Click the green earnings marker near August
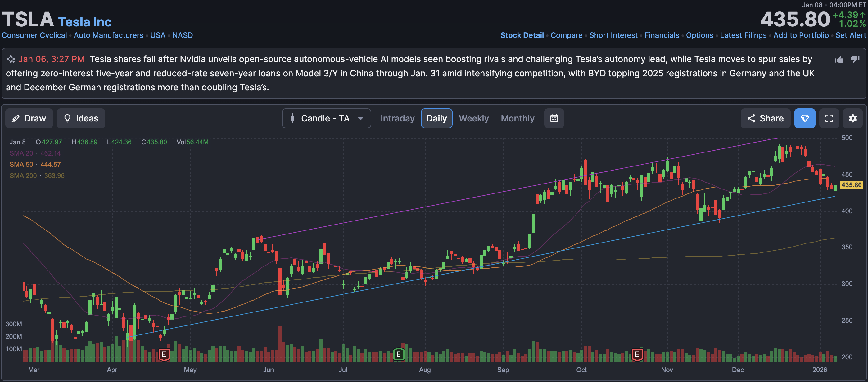868x382 pixels. 399,354
